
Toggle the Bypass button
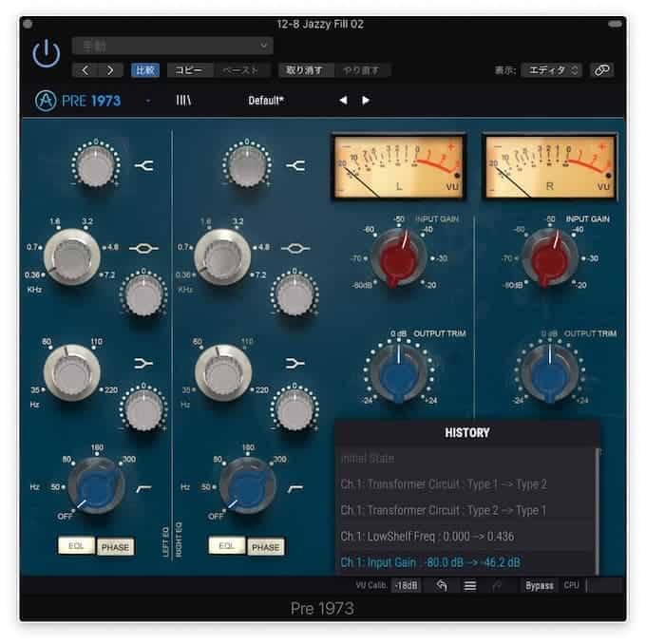[x=539, y=585]
